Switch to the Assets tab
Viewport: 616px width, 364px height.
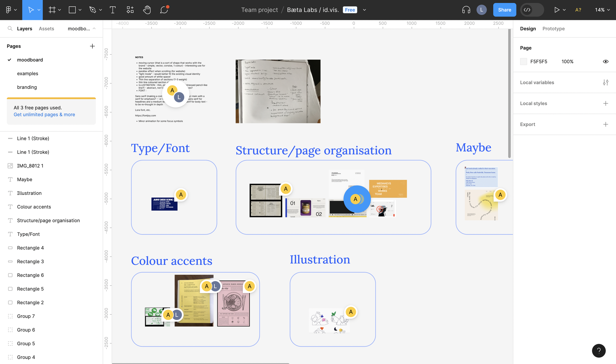(46, 29)
